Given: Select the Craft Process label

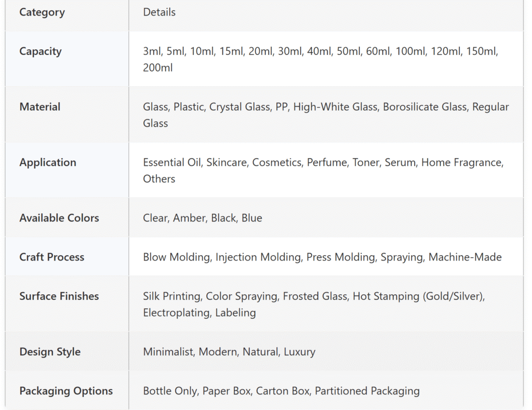Looking at the screenshot, I should (51, 257).
